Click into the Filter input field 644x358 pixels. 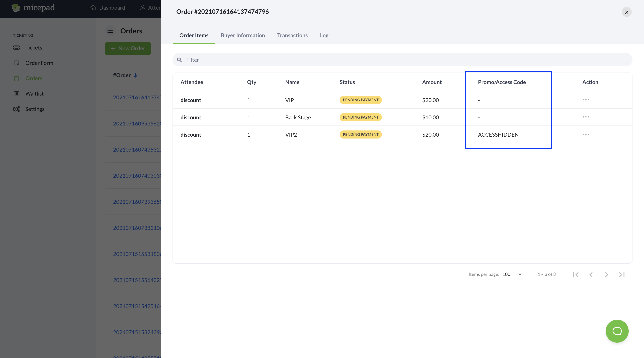tap(402, 60)
